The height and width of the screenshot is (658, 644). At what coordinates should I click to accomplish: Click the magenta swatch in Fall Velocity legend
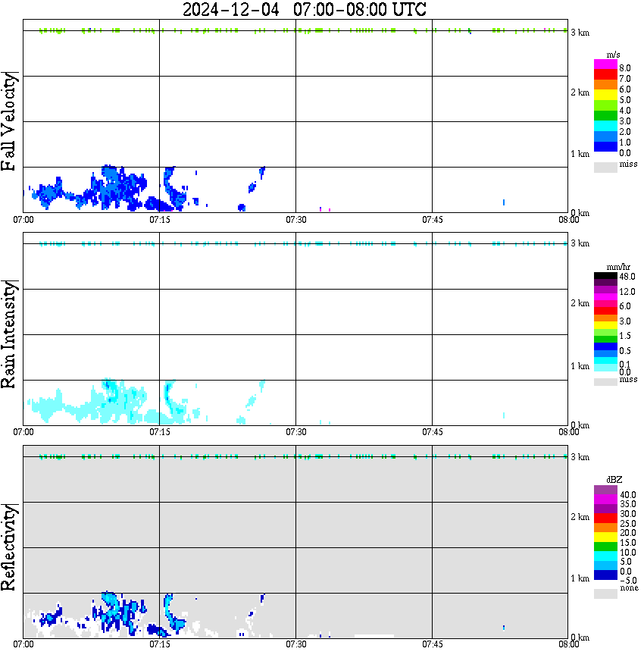pos(605,64)
